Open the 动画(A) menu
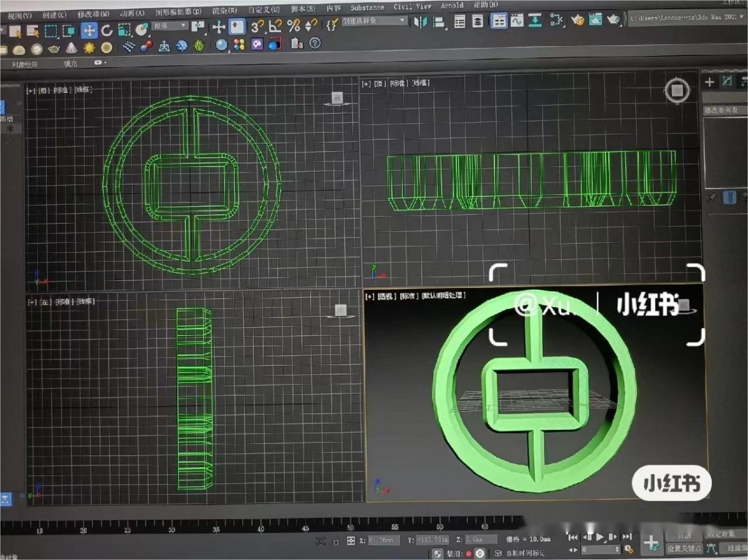 [x=132, y=13]
